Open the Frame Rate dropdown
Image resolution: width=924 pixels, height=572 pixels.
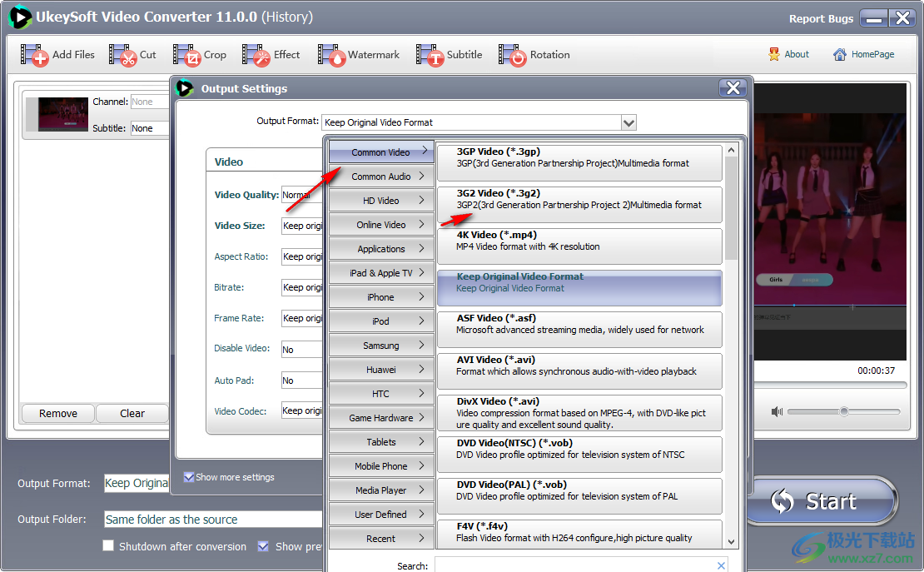click(302, 318)
